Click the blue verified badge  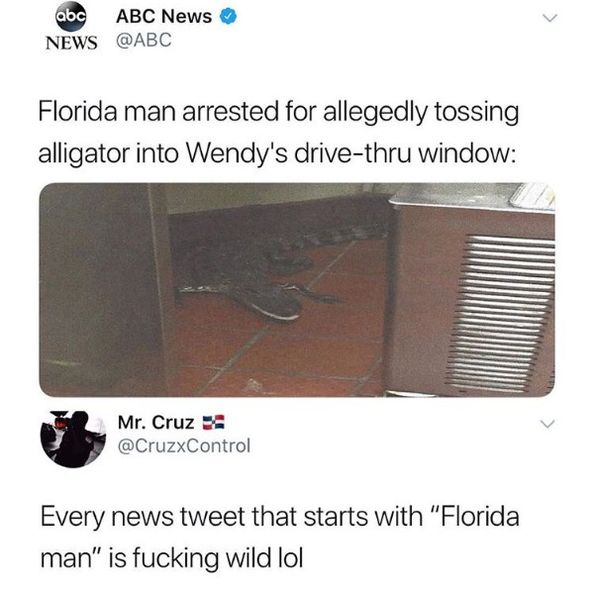point(228,17)
